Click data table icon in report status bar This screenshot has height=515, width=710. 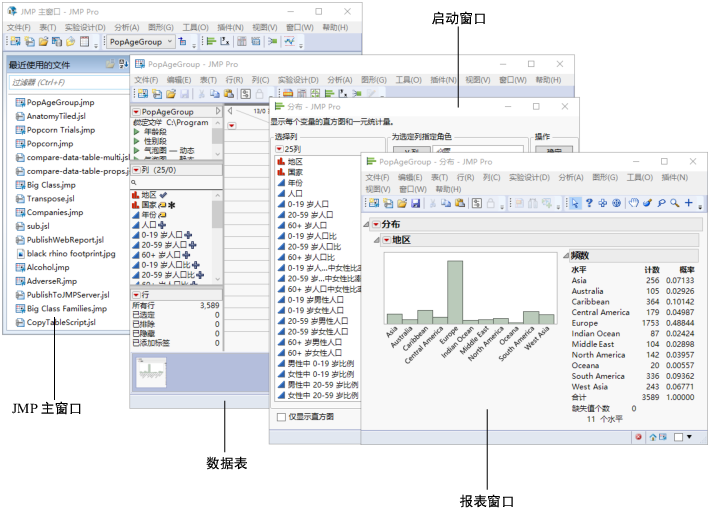[662, 437]
